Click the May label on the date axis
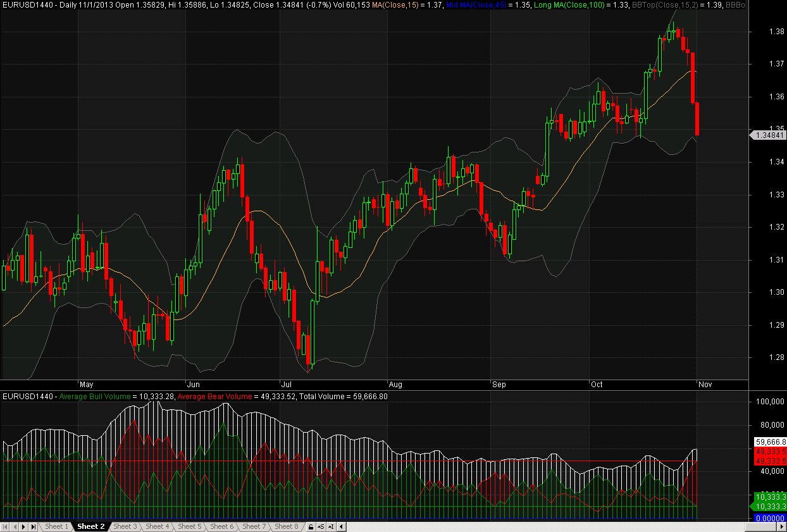Screen dimensions: 787x532 (86, 384)
